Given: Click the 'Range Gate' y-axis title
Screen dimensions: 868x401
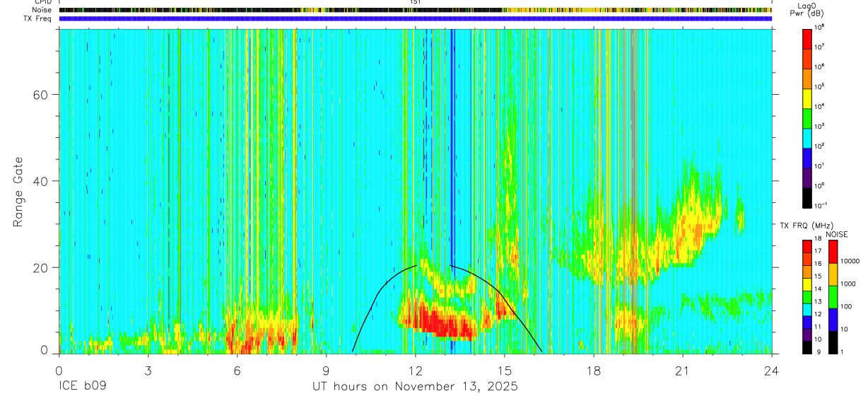Looking at the screenshot, I should tap(18, 192).
